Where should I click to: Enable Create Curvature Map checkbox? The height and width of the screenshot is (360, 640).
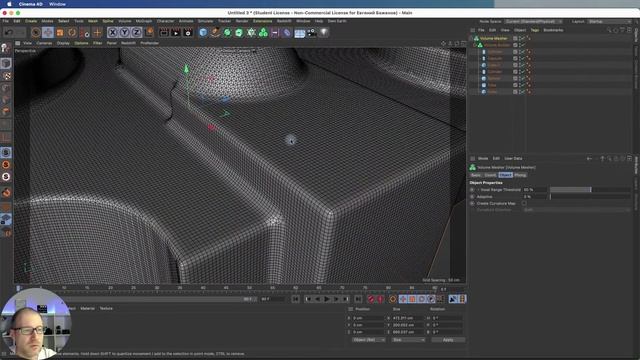pyautogui.click(x=524, y=203)
